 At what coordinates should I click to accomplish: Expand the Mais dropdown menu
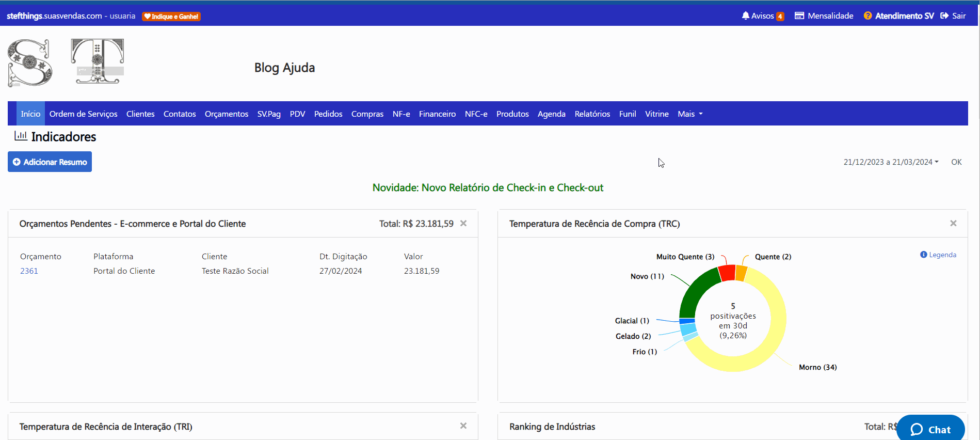tap(690, 114)
